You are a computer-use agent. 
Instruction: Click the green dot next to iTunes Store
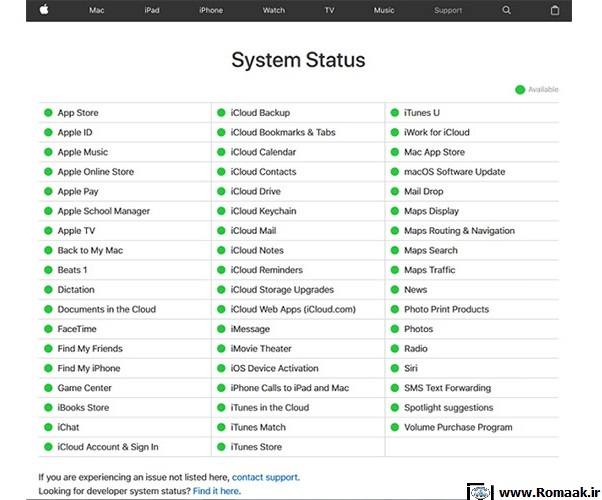221,447
